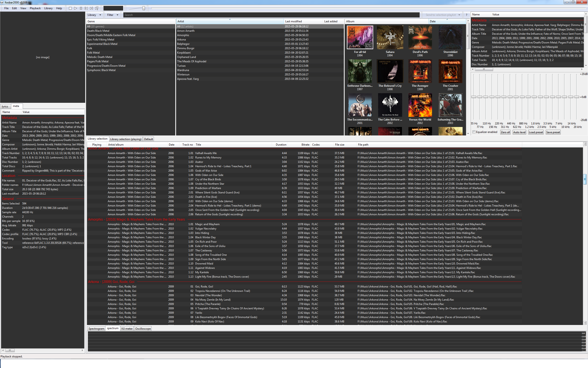
Task: Select the Stormblåst album cover
Action: [450, 37]
